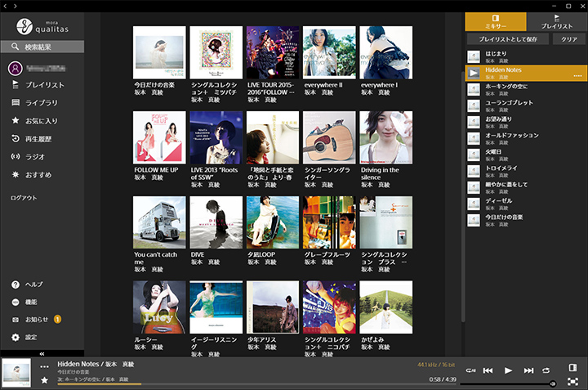Open the everywhere II album cover
This screenshot has height=390, width=588.
point(329,52)
